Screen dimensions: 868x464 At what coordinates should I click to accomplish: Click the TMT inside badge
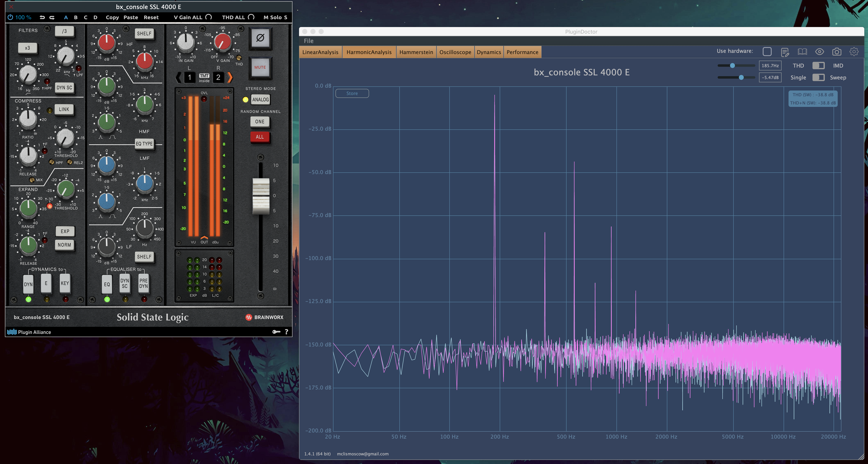click(204, 78)
